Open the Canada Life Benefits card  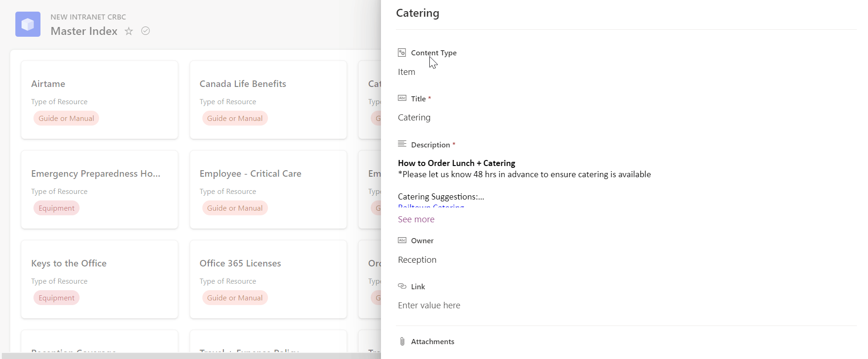[x=268, y=100]
